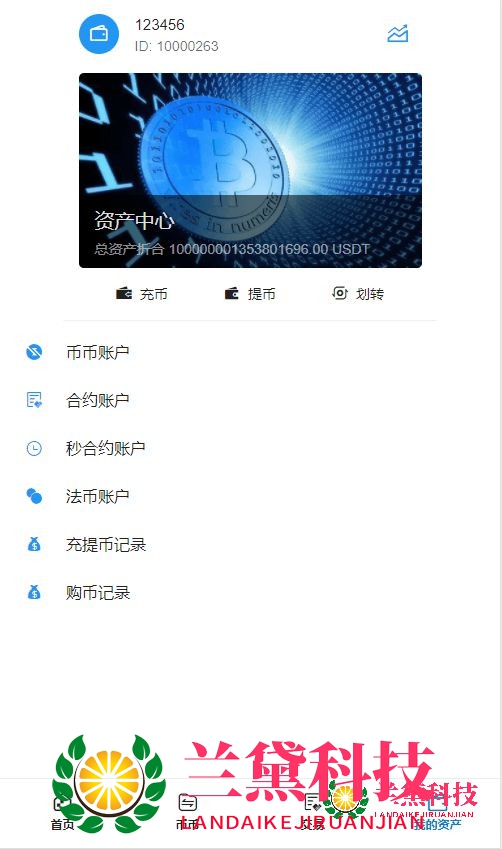Click the 币币账户 blue circle icon
This screenshot has width=502, height=849.
(34, 352)
